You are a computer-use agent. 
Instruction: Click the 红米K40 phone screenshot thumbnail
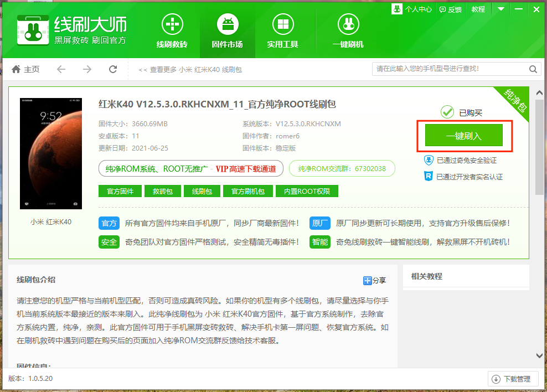pyautogui.click(x=51, y=153)
